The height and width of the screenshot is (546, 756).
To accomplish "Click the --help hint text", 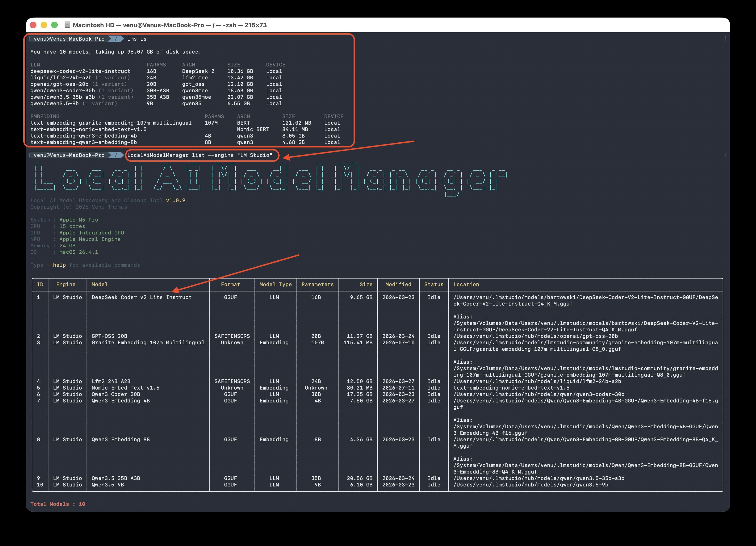I will pyautogui.click(x=56, y=265).
